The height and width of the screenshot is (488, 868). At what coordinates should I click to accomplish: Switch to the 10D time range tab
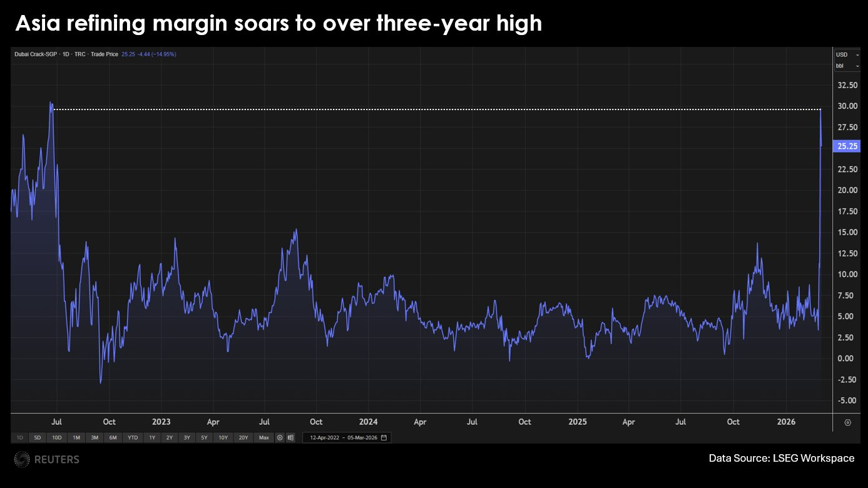(x=56, y=438)
